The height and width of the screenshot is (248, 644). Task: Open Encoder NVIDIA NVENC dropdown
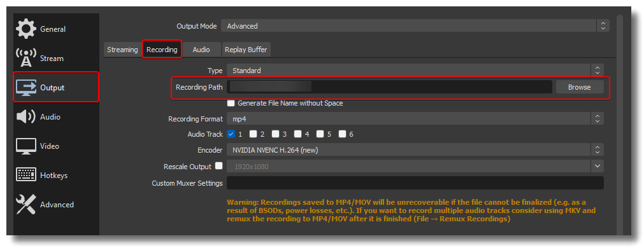415,150
